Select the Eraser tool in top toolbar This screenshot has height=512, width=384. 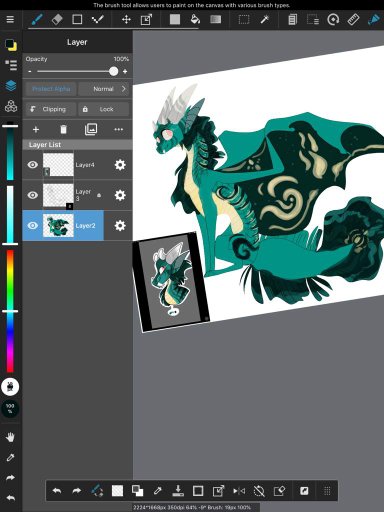coord(57,19)
